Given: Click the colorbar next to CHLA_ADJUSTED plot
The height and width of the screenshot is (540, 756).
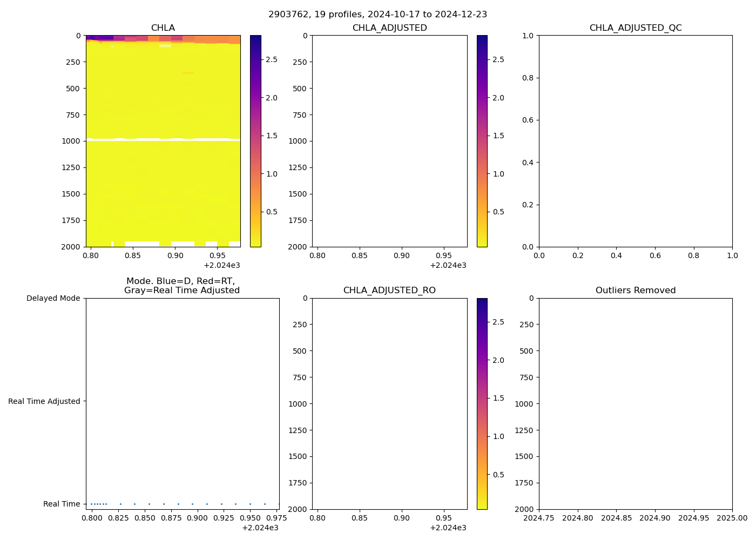Looking at the screenshot, I should [x=482, y=141].
